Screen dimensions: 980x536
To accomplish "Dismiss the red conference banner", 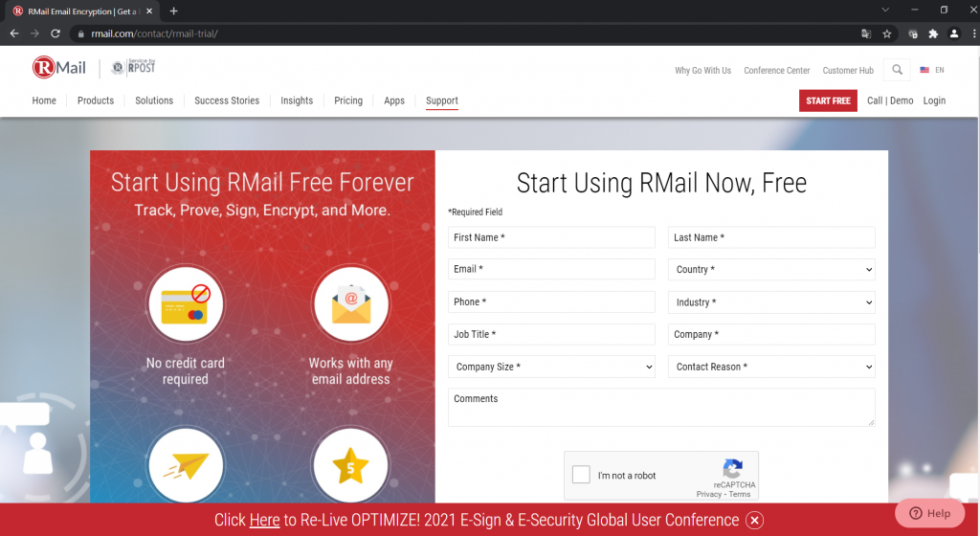I will (754, 521).
